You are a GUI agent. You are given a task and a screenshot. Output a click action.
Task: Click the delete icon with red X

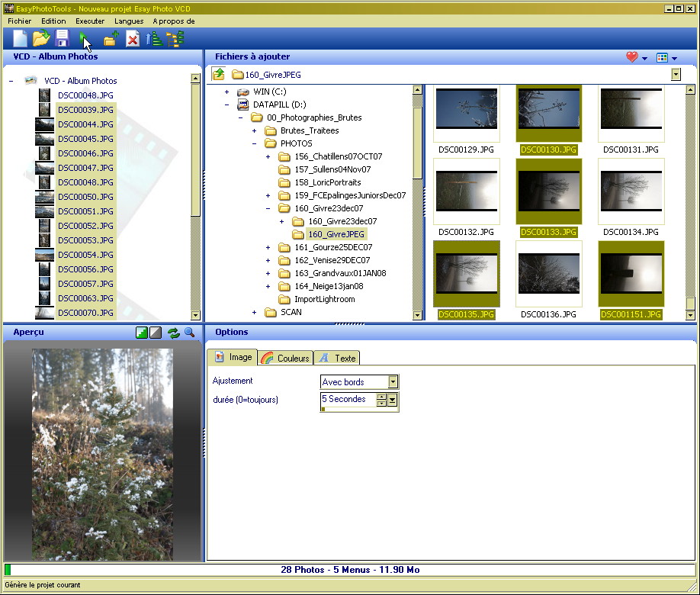tap(133, 39)
